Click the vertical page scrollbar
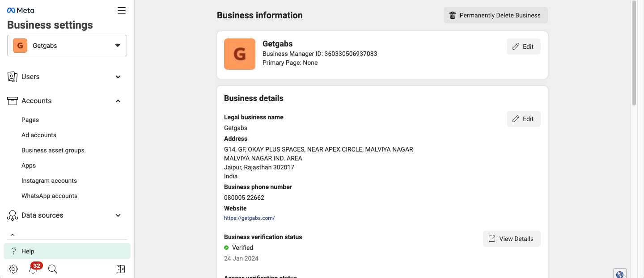This screenshot has width=644, height=278. coord(634,54)
